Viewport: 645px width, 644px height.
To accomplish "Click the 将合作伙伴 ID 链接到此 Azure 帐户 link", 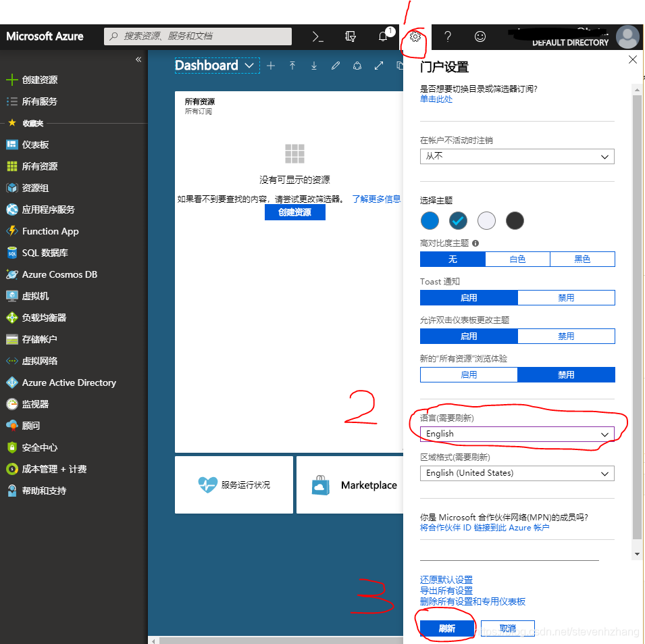I will [484, 528].
